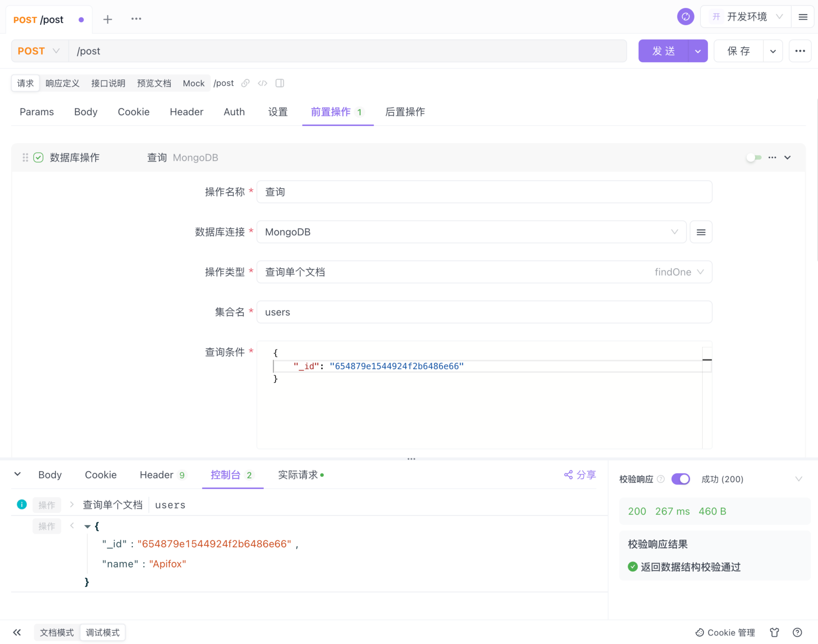Click the purple sync icon at top

[685, 17]
